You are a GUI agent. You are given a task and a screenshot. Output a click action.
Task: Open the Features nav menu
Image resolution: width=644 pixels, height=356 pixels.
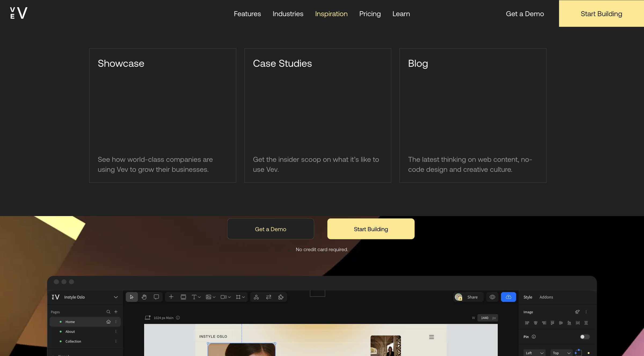click(247, 14)
